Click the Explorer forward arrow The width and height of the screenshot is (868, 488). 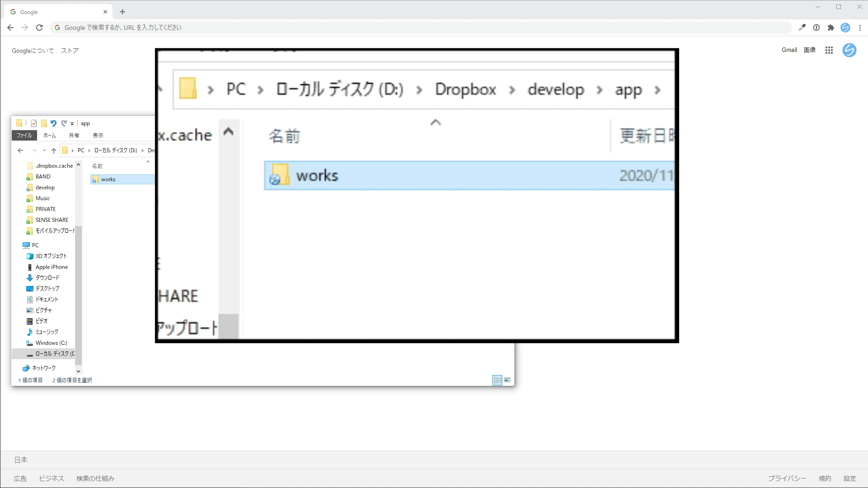tap(33, 150)
